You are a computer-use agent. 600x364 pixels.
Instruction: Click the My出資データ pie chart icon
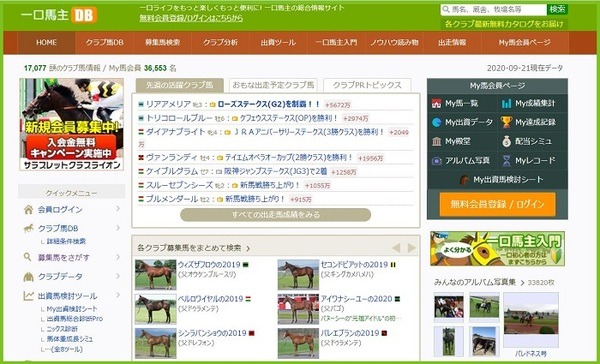pos(436,122)
